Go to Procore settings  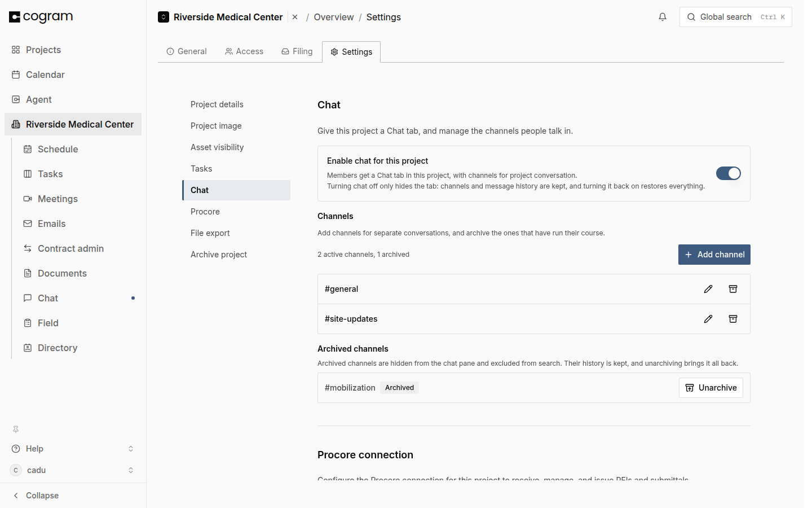coord(236,212)
